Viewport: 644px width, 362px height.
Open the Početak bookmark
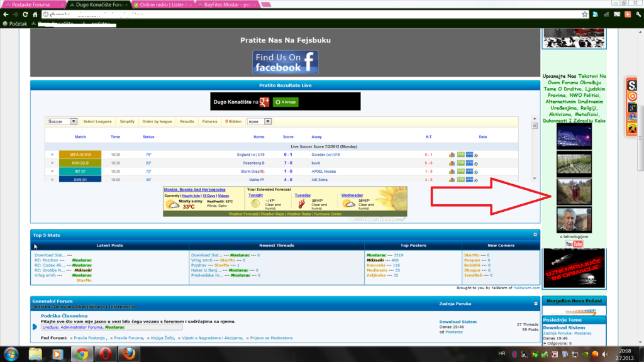pos(15,24)
